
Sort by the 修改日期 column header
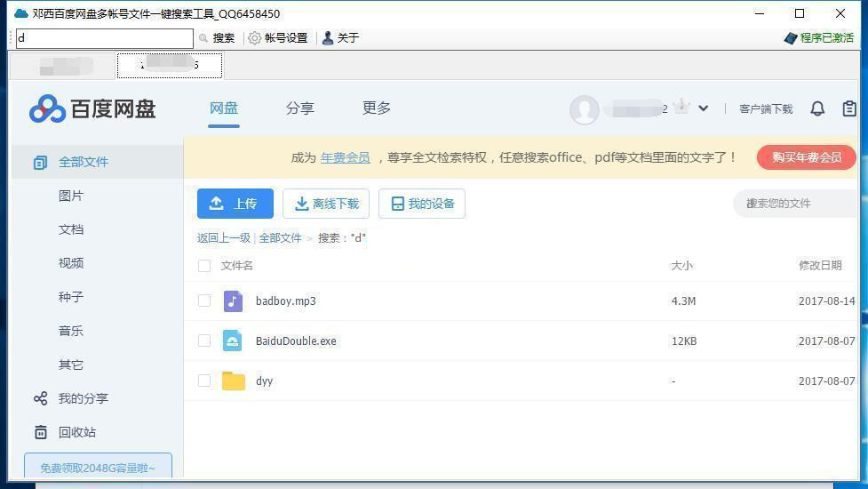click(x=820, y=266)
